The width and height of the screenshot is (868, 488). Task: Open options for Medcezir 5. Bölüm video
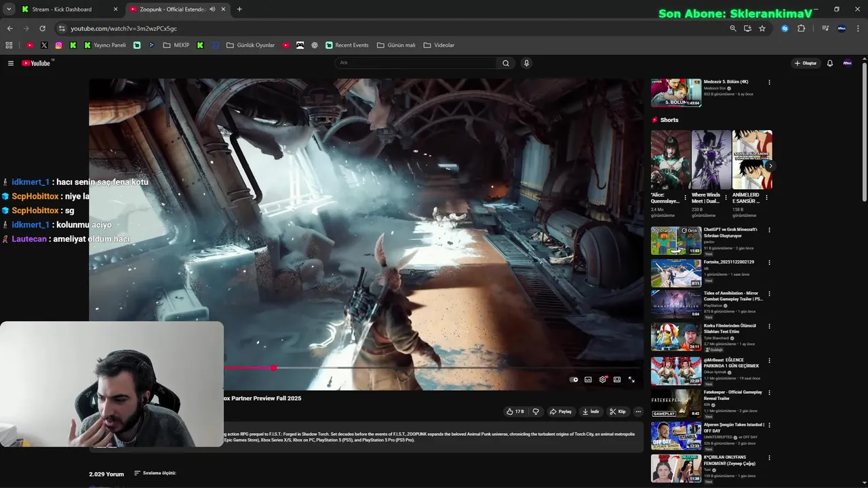point(769,82)
